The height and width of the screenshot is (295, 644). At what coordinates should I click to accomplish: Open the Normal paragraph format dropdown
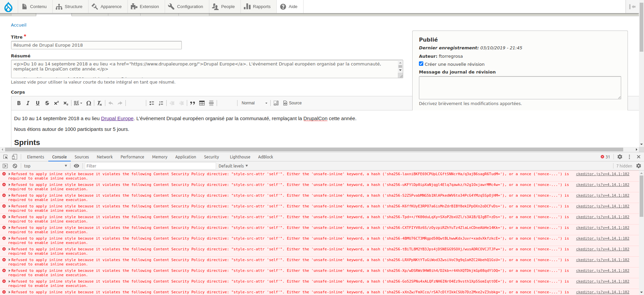point(254,103)
